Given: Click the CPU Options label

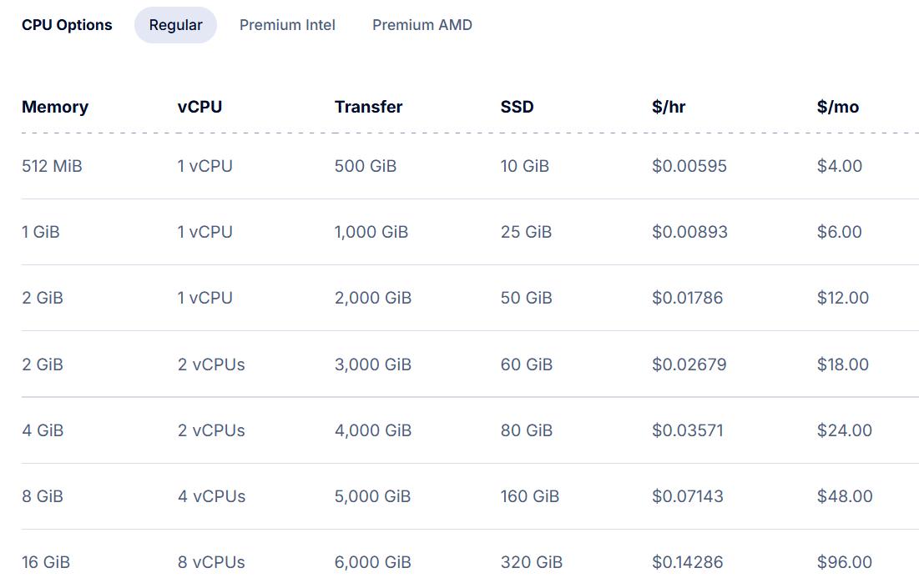Looking at the screenshot, I should click(x=67, y=25).
